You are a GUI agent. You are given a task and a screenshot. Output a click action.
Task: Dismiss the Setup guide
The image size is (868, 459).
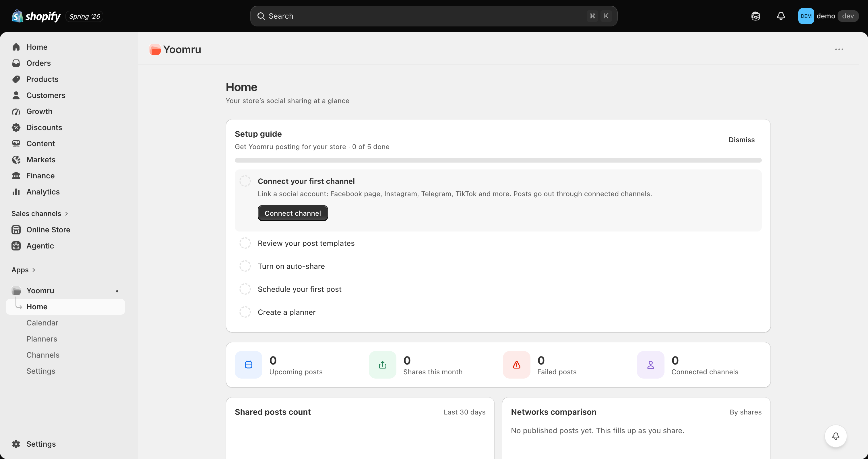pos(742,140)
